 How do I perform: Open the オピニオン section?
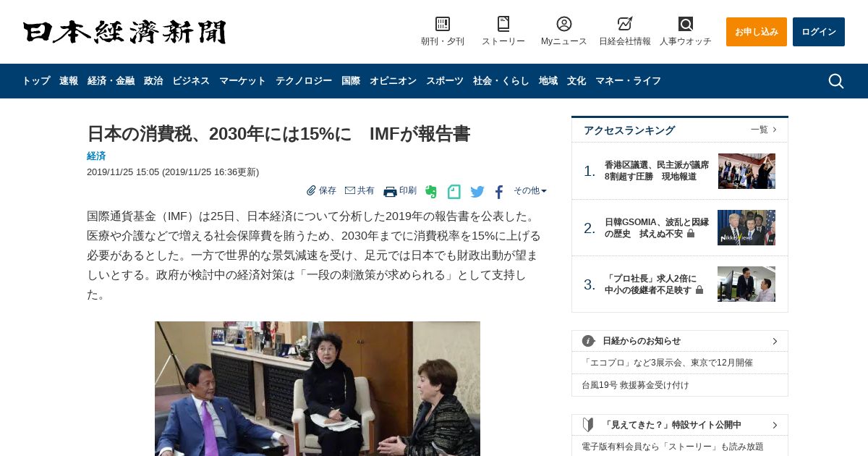[393, 81]
